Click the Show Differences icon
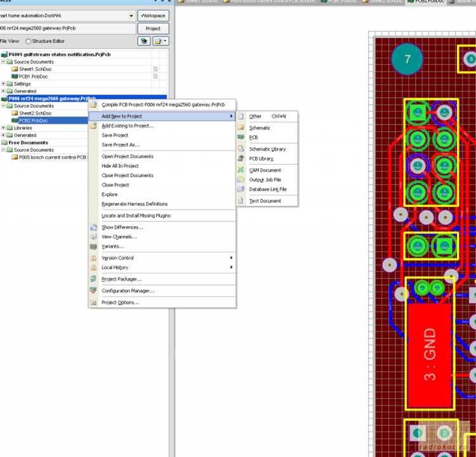Screen dimensions: 476x457 93,227
